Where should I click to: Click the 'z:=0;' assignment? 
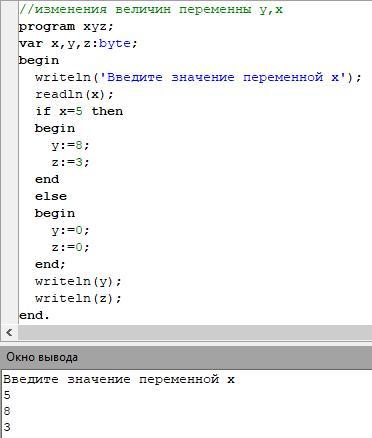click(x=70, y=247)
